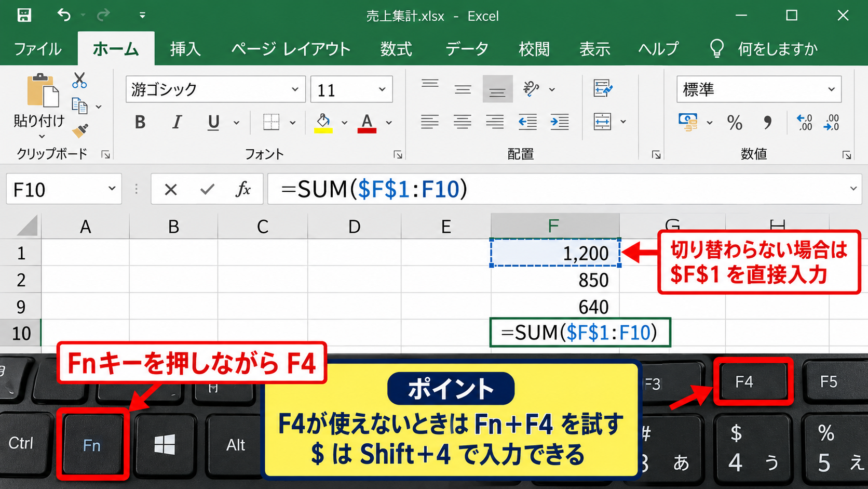The width and height of the screenshot is (868, 489).
Task: Click the decrease decimal icon
Action: tap(831, 123)
